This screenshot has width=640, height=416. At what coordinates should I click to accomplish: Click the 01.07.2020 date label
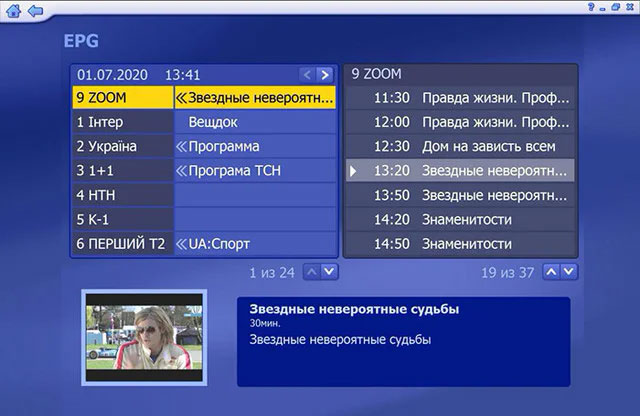(112, 75)
